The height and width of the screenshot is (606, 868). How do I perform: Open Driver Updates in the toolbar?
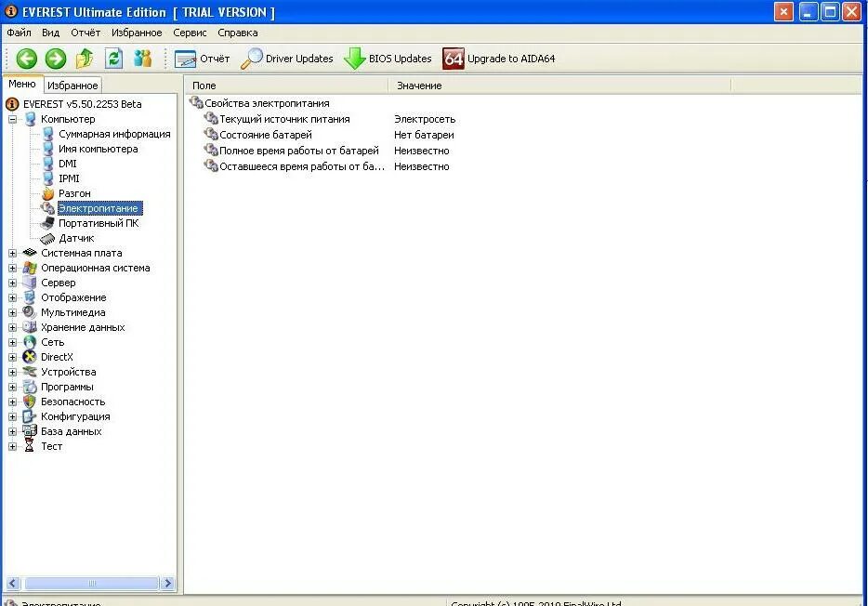point(287,59)
